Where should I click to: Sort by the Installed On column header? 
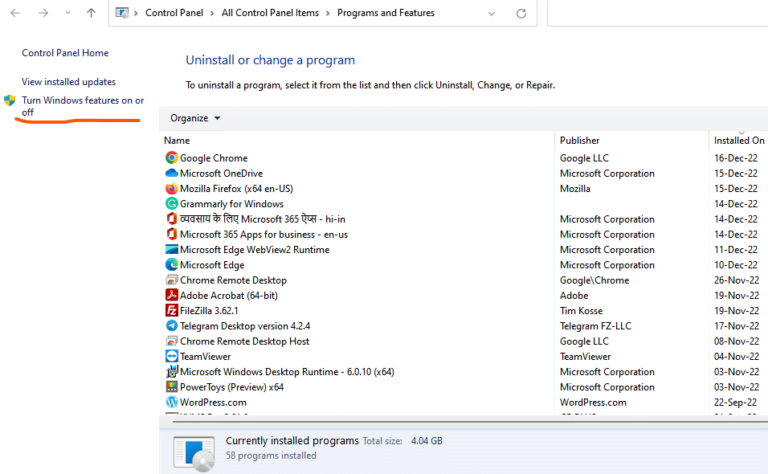pos(739,141)
